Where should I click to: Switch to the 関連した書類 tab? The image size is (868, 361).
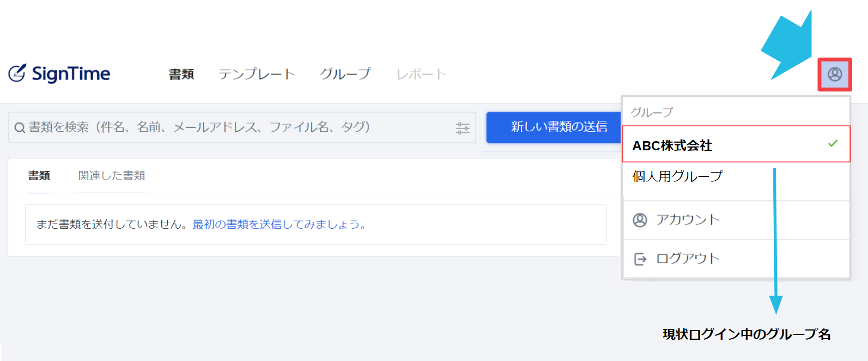[x=112, y=175]
